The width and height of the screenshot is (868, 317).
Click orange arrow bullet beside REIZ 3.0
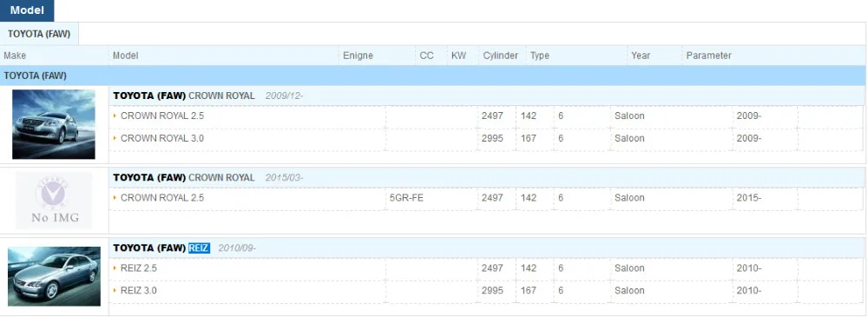[x=115, y=290]
